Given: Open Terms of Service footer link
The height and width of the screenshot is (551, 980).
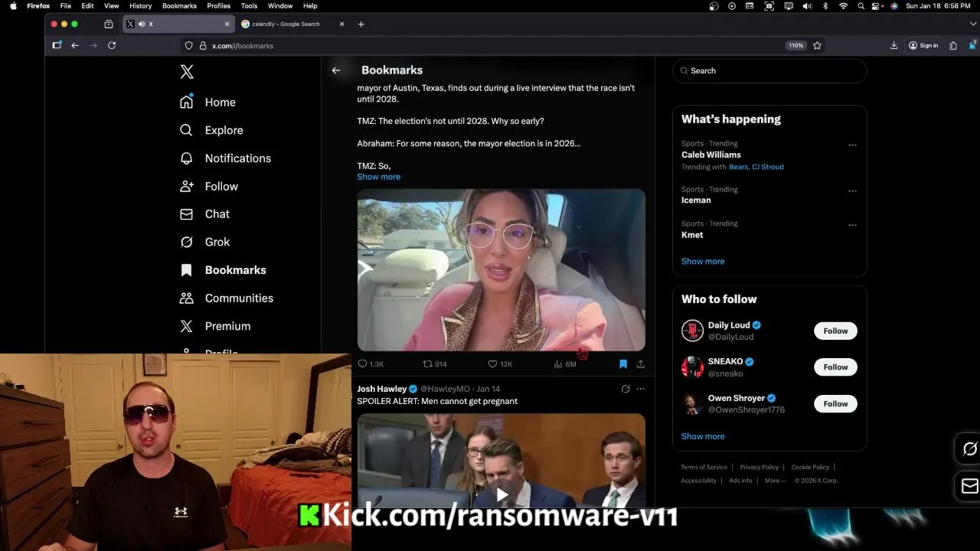Looking at the screenshot, I should click(704, 467).
